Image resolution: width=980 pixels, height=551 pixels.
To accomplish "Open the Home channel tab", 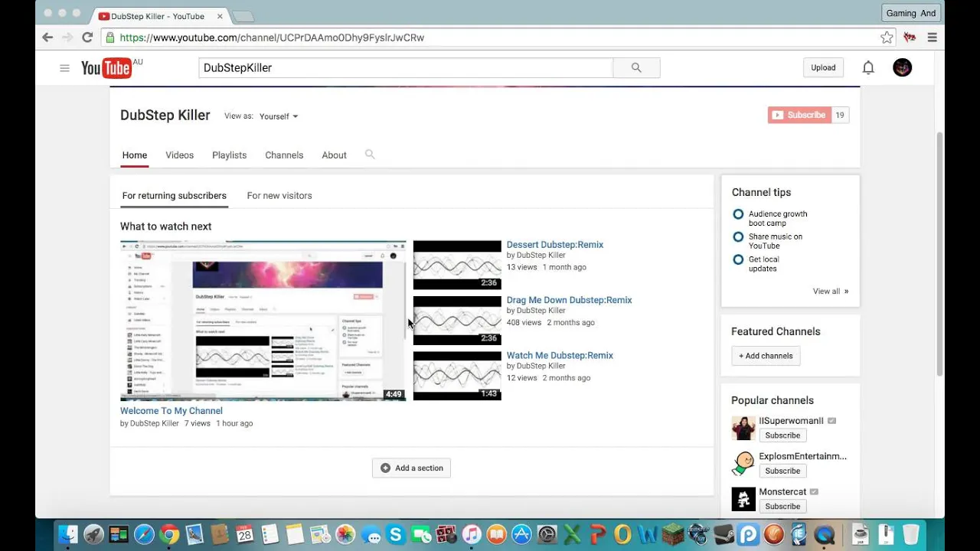I will tap(135, 155).
